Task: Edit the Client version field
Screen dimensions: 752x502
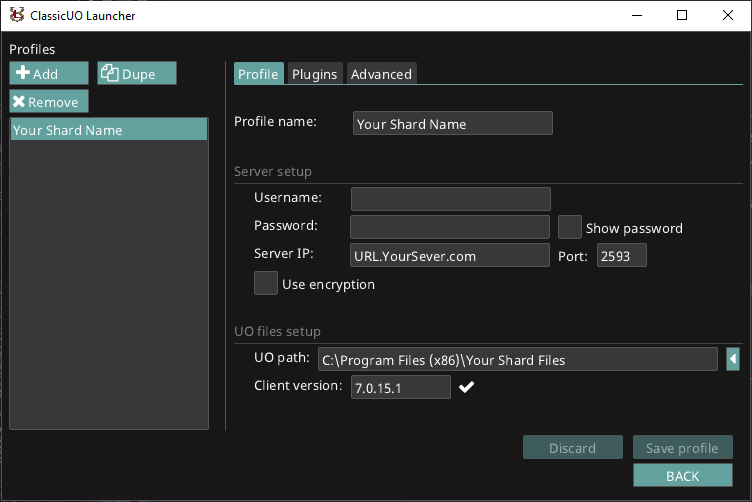Action: click(401, 387)
